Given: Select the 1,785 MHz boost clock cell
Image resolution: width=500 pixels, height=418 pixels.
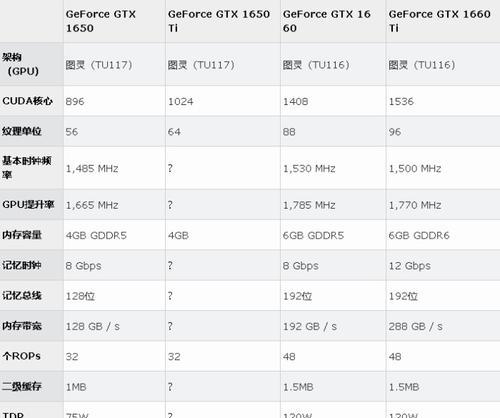Looking at the screenshot, I should tap(309, 205).
